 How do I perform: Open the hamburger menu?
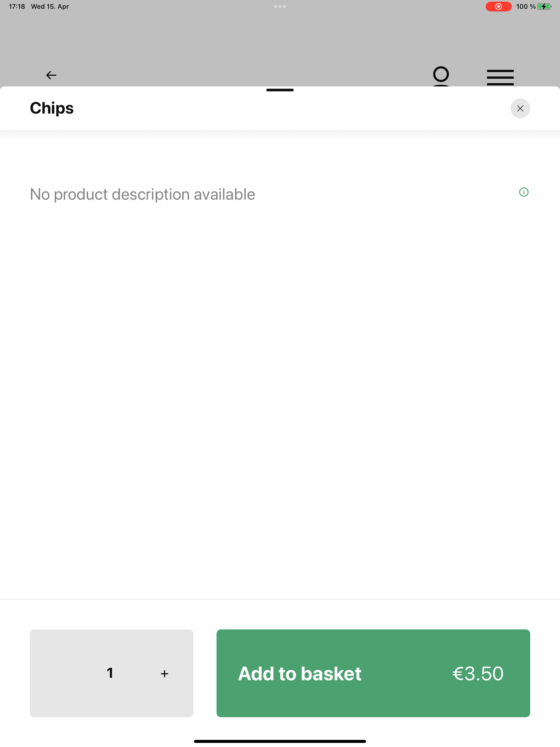[x=500, y=77]
